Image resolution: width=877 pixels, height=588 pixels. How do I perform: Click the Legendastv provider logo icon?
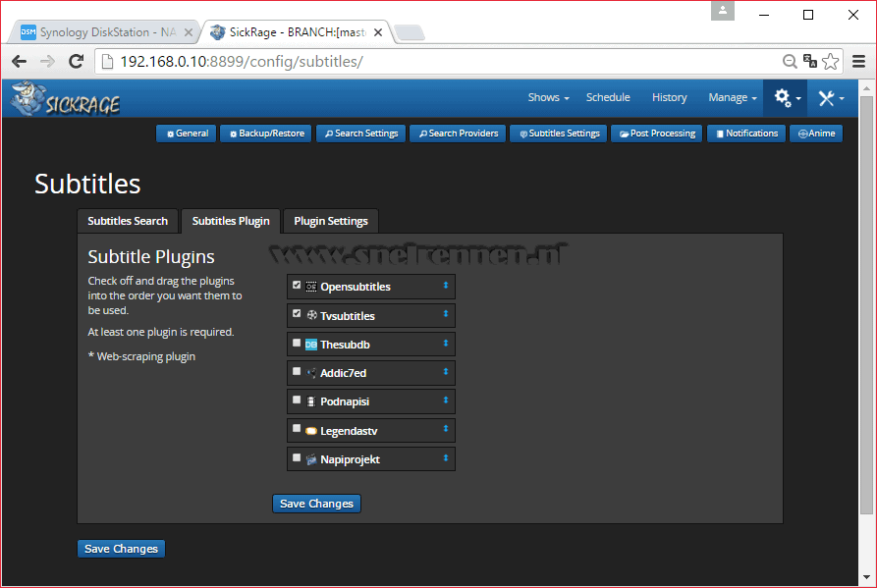click(311, 431)
